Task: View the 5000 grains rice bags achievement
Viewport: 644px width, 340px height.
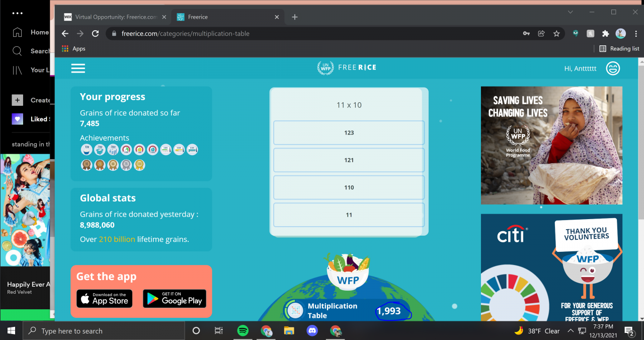Action: pos(113,150)
